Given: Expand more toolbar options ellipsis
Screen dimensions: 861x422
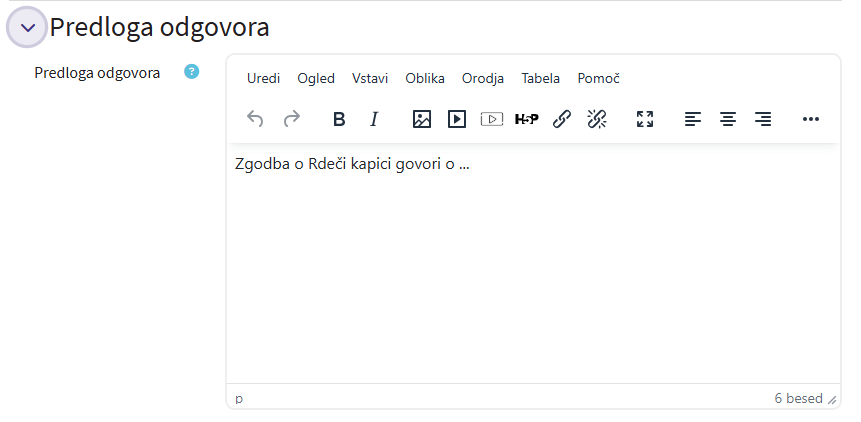Looking at the screenshot, I should 811,119.
